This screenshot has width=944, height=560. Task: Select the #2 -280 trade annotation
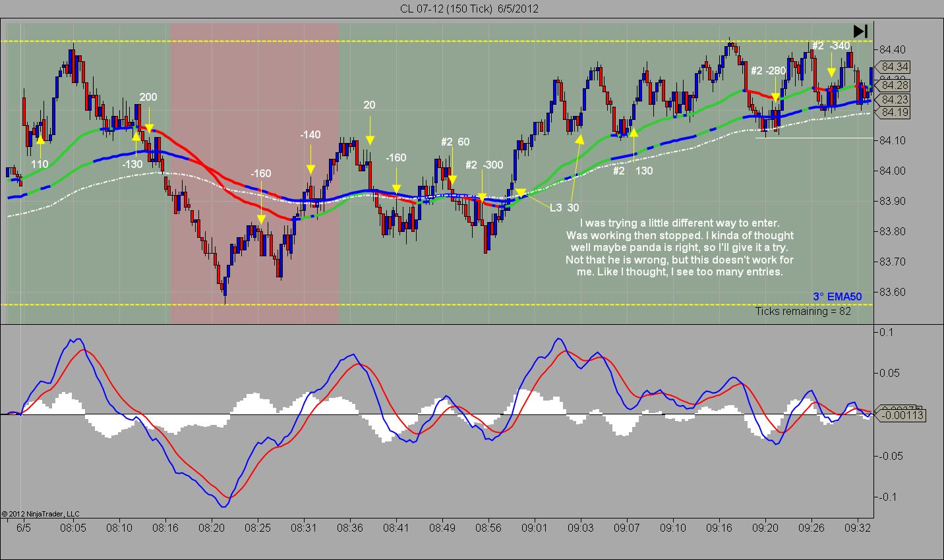click(769, 70)
